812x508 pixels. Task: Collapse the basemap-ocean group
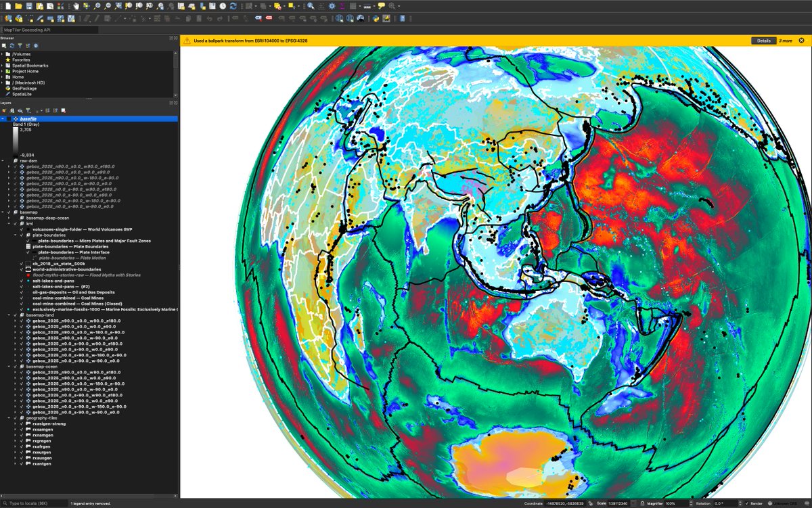click(x=9, y=367)
